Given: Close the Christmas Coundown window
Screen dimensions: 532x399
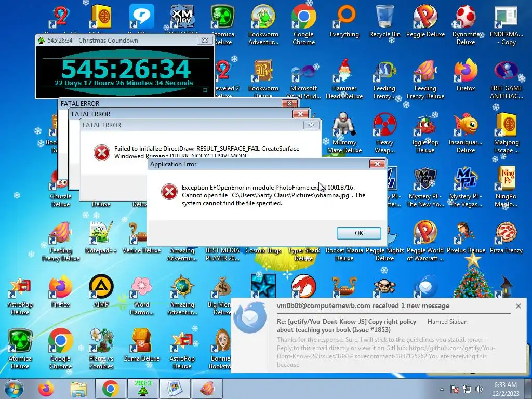Looking at the screenshot, I should [x=205, y=40].
